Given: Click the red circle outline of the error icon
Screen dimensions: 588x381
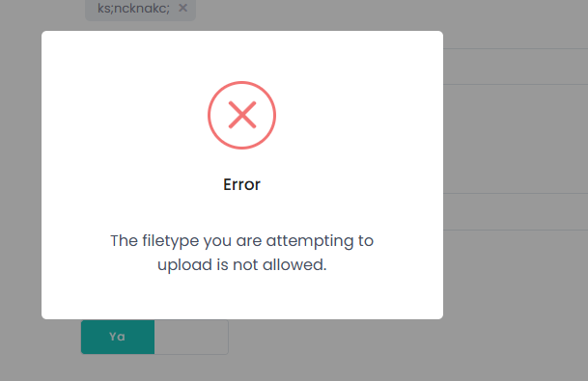Looking at the screenshot, I should coord(242,83).
